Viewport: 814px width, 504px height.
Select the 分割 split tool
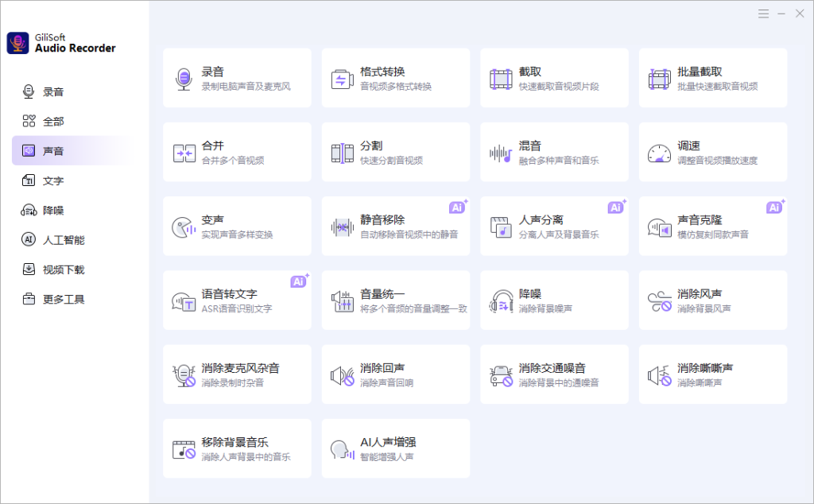coord(395,151)
